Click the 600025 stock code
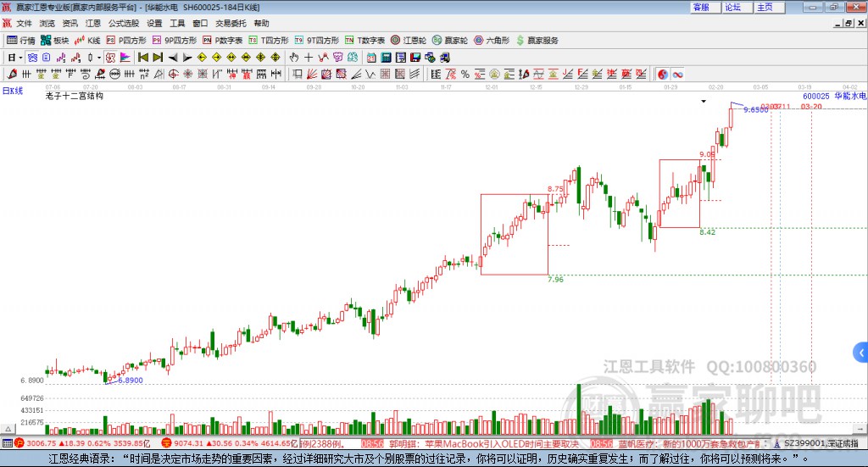 [x=816, y=97]
